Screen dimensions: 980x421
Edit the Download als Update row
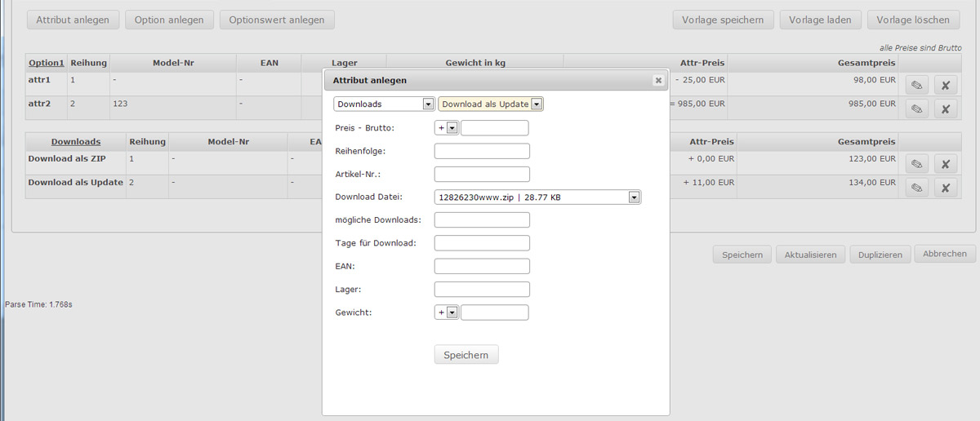pyautogui.click(x=916, y=188)
